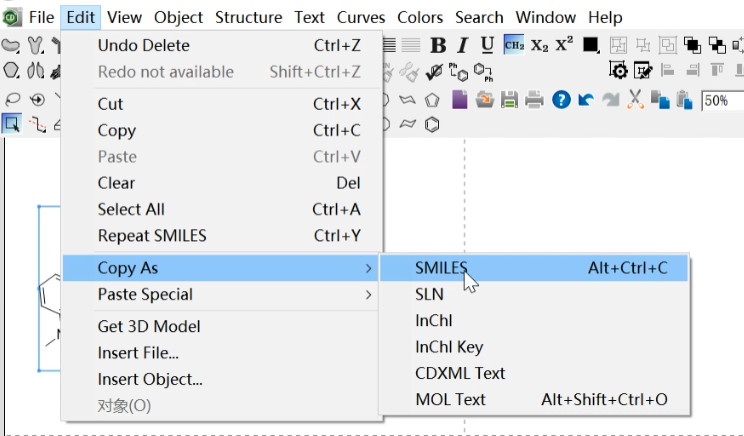Click the Cut scissors icon
This screenshot has height=436, width=744.
(x=635, y=100)
